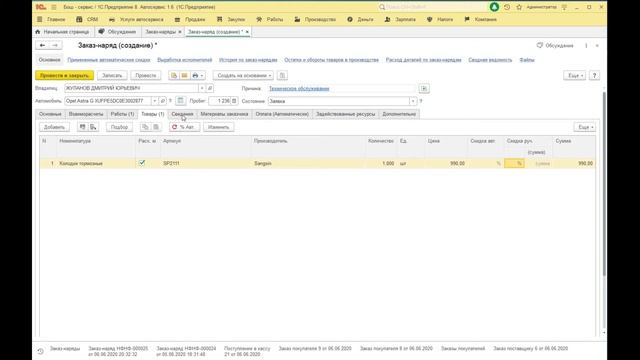Open the Автомобиль record with its open icon
The image size is (640, 360).
(162, 101)
